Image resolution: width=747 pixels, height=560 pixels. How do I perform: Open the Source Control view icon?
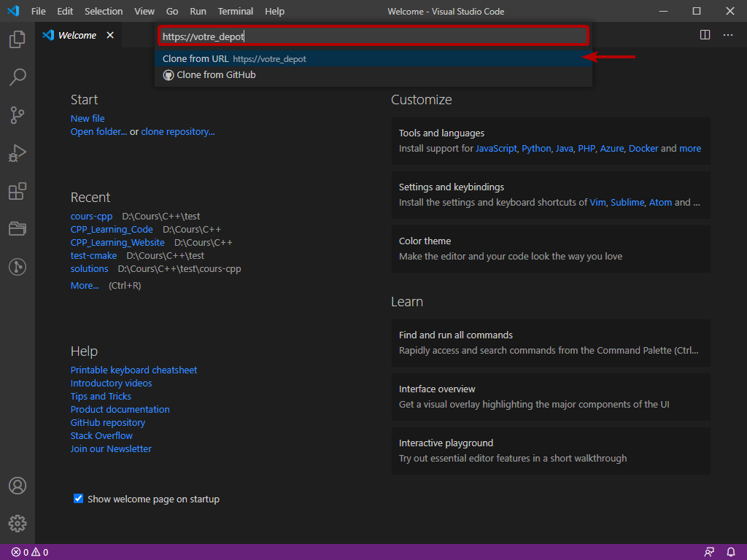point(18,115)
